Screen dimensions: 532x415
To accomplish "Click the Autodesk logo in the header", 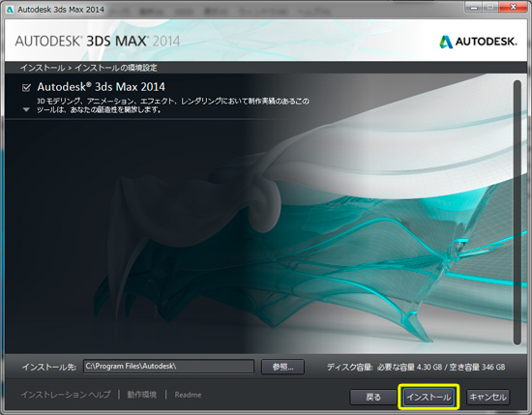I will click(x=479, y=42).
